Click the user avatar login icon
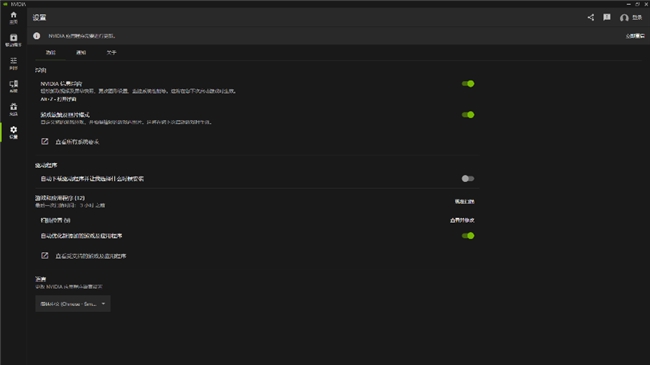 point(624,17)
